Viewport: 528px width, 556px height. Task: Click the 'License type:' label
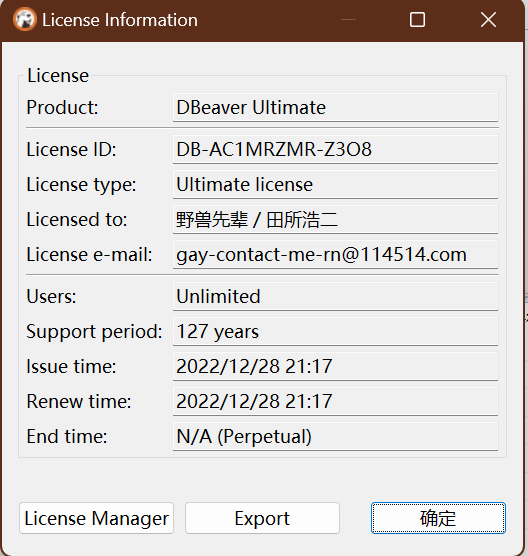click(x=81, y=185)
